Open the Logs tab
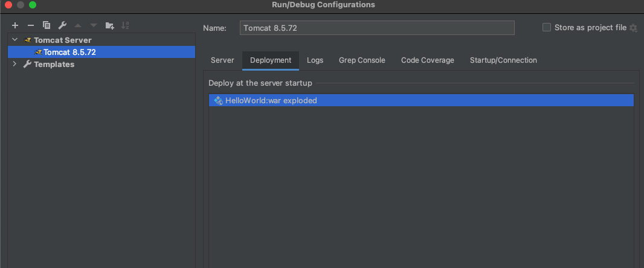Image resolution: width=644 pixels, height=268 pixels. coord(315,60)
